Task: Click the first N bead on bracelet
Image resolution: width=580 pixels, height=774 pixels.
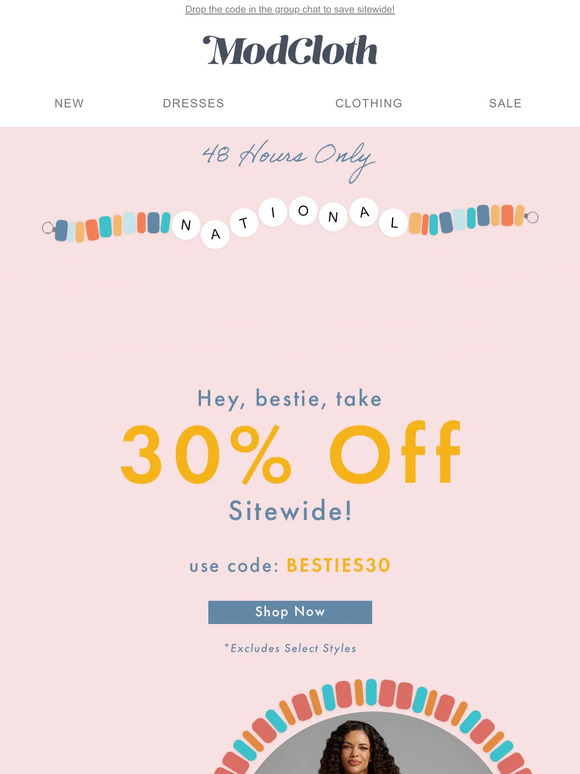Action: (186, 225)
